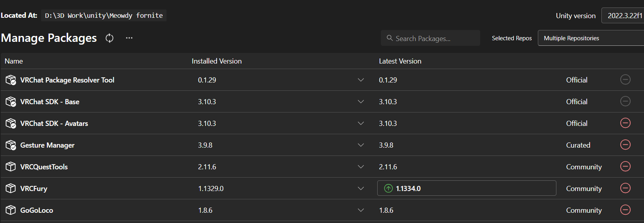Screen dimensions: 644x223
Task: Click the GoGoLoco name
Action: [x=37, y=210]
